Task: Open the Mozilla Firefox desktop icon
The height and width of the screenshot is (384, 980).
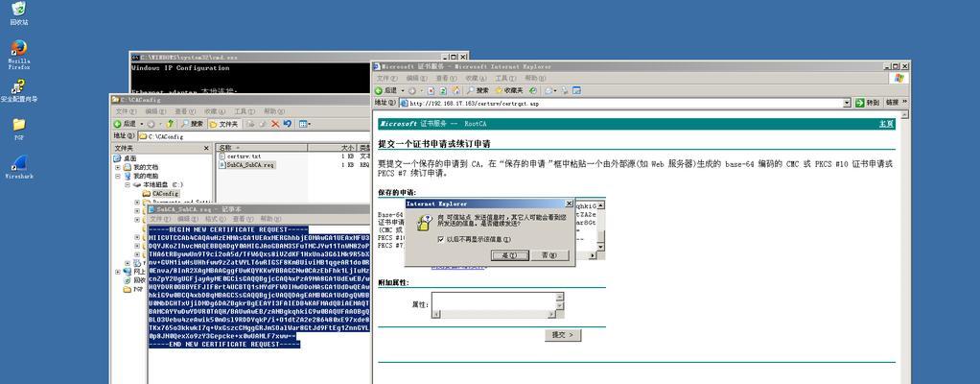Action: tap(19, 55)
